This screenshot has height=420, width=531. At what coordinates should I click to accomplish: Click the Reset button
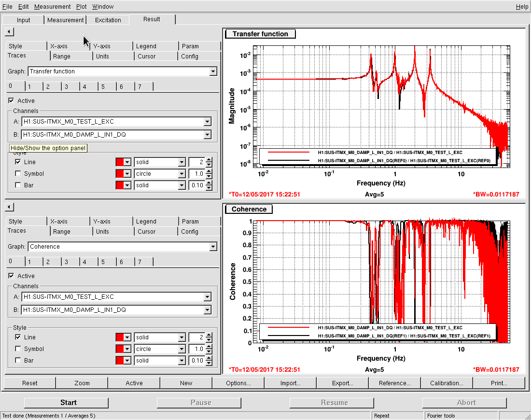pyautogui.click(x=30, y=383)
